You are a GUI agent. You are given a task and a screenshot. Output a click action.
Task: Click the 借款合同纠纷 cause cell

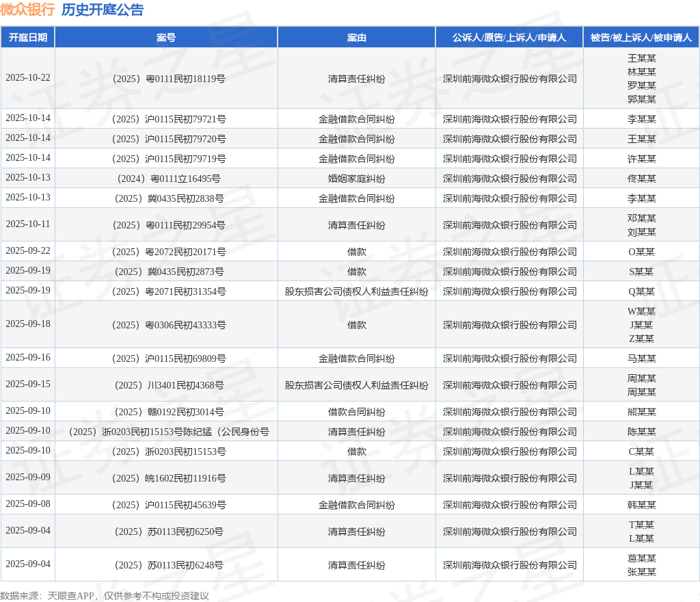pos(356,412)
